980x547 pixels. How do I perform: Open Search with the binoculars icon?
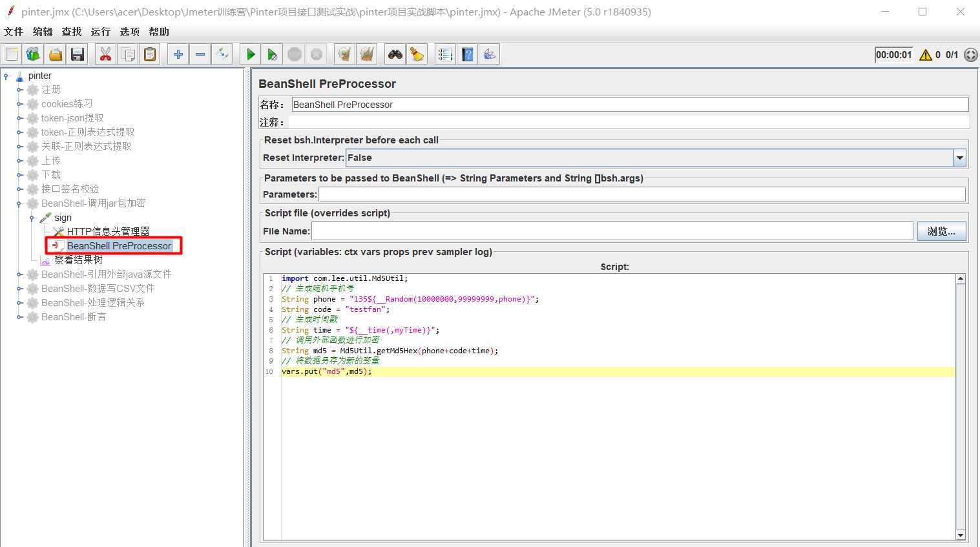[x=395, y=54]
